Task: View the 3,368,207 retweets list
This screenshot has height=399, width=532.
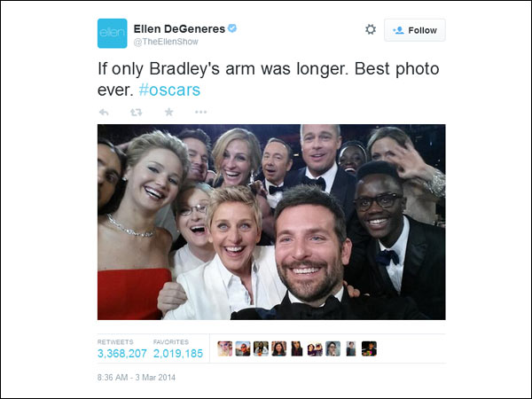Action: click(x=122, y=349)
